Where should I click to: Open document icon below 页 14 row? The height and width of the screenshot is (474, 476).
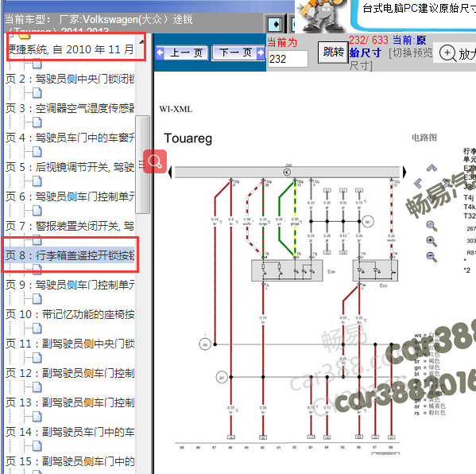click(x=37, y=446)
